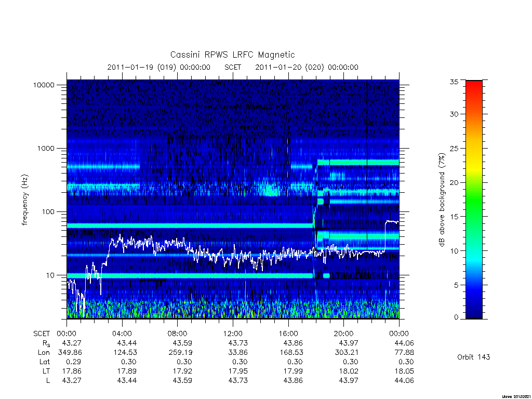
Task: Click the 'SCET' label between the dates
Action: [x=233, y=67]
